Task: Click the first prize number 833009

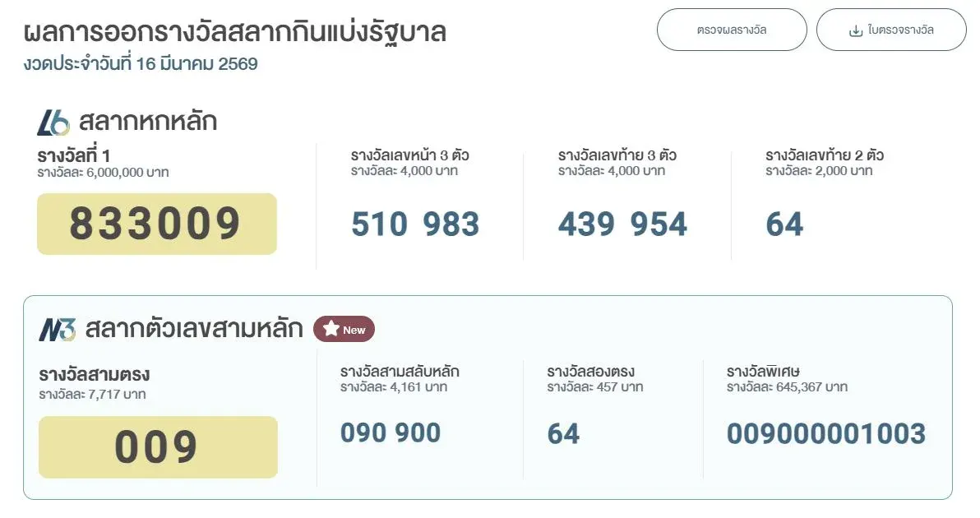Action: (155, 224)
